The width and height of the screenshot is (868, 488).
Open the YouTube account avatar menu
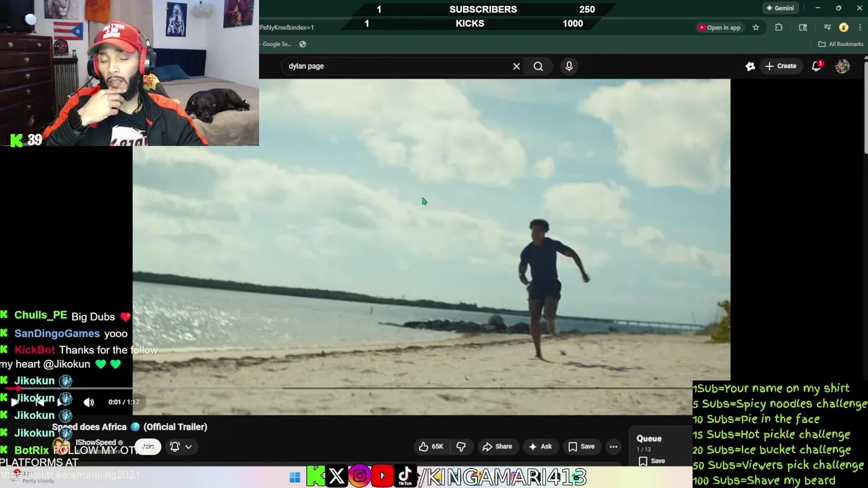click(842, 66)
